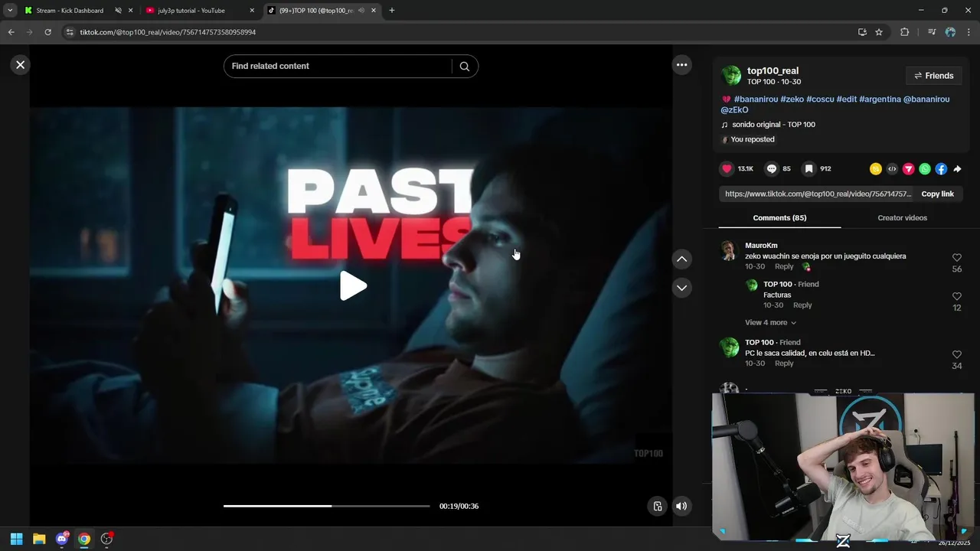Click the install app icon in address bar
Screen dimensions: 980x551
862,32
